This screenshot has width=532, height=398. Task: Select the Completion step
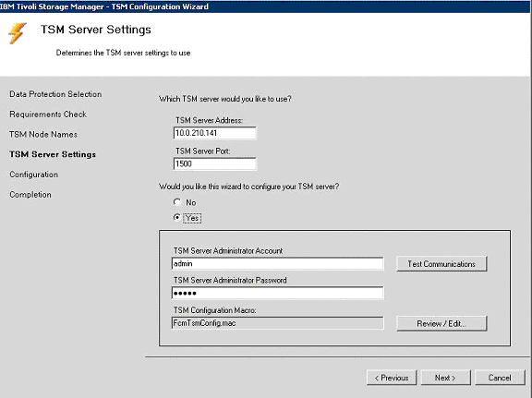pos(30,195)
